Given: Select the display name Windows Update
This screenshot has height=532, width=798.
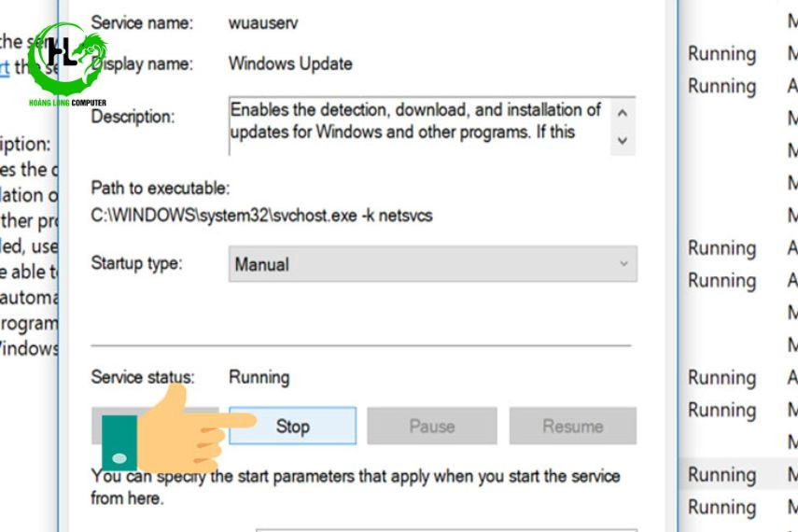Looking at the screenshot, I should pos(290,63).
